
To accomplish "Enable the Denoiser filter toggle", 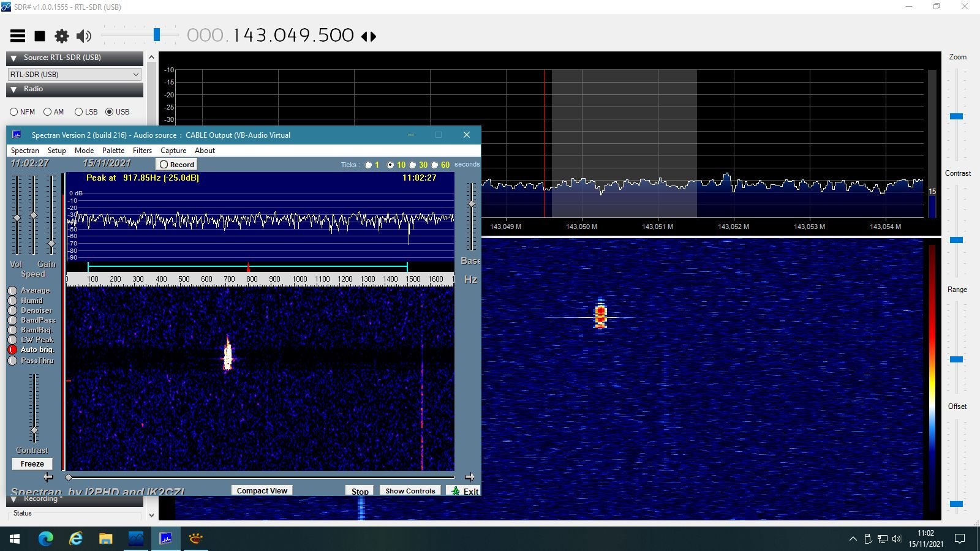I will pyautogui.click(x=12, y=310).
